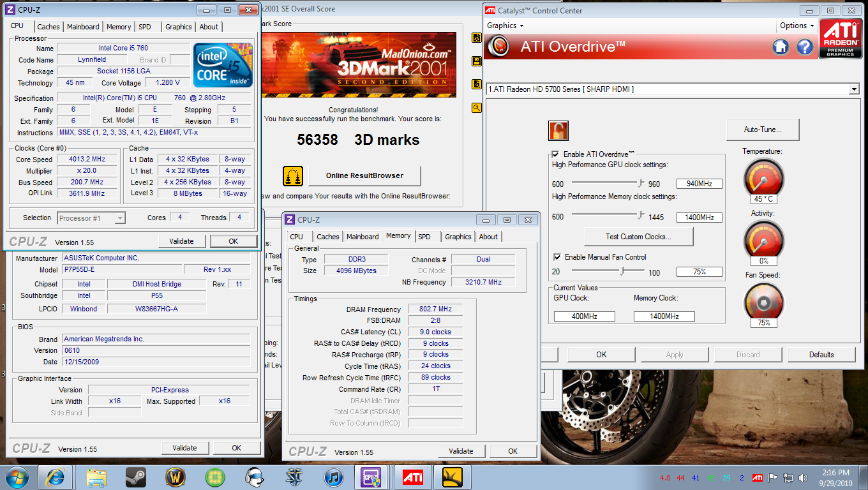Viewport: 868px width, 490px height.
Task: Click Validate in the Memory CPU-Z window
Action: 461,451
